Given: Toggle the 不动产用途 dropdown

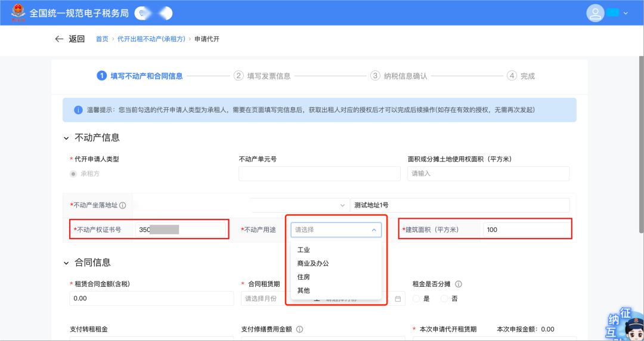Looking at the screenshot, I should pos(336,230).
